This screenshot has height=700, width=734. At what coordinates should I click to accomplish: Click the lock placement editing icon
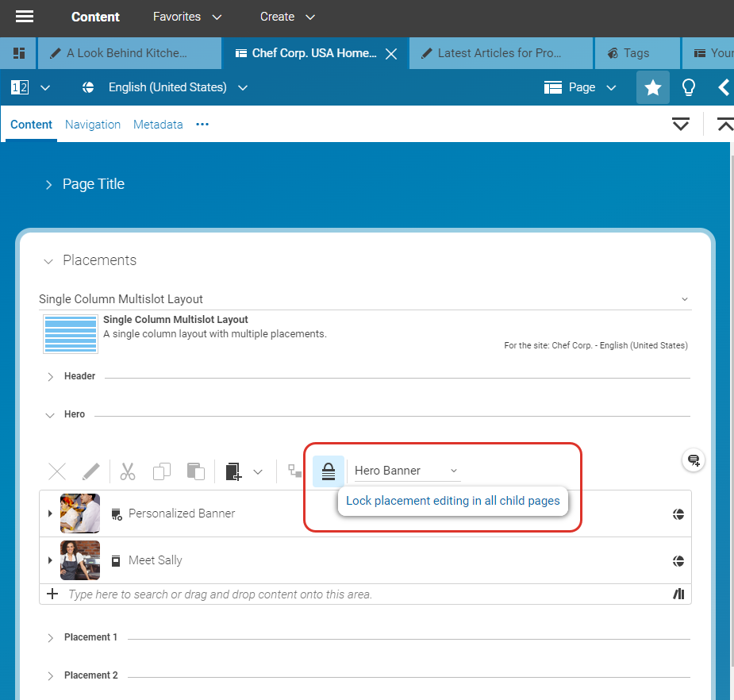pyautogui.click(x=329, y=471)
